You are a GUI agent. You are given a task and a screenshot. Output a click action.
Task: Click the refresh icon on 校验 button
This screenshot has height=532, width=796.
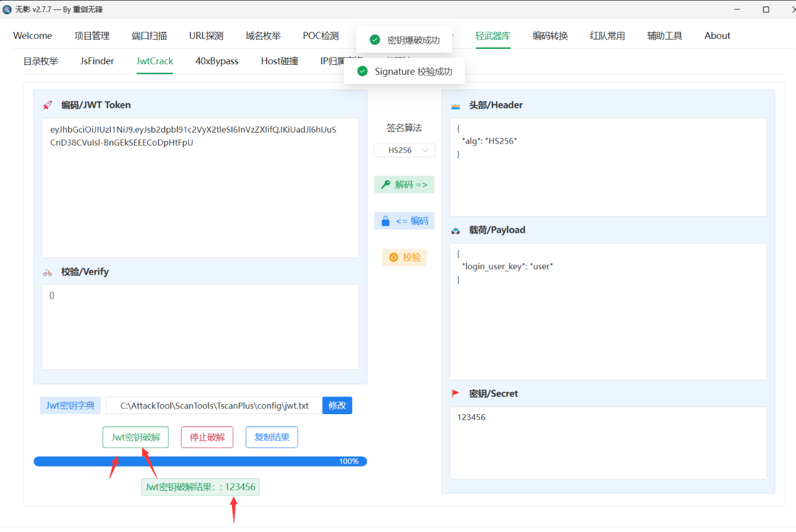point(394,257)
